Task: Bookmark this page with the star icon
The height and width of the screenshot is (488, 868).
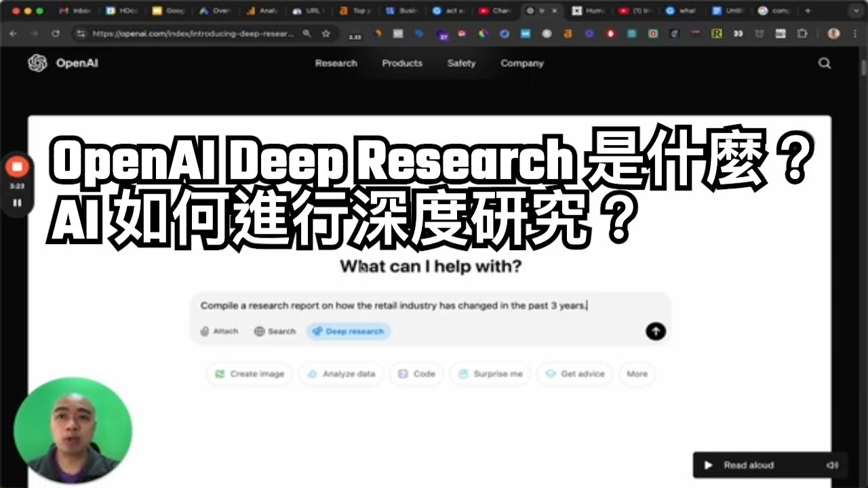Action: [325, 33]
